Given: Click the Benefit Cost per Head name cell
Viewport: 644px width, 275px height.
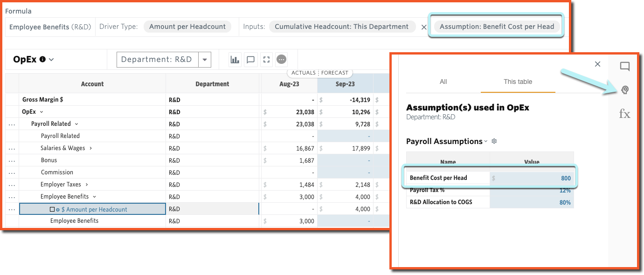Looking at the screenshot, I should (x=448, y=178).
